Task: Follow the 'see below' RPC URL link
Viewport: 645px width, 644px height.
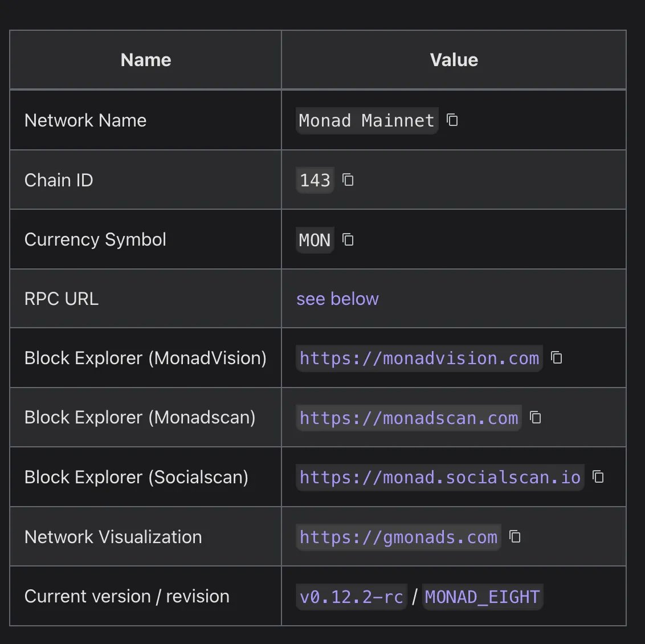Action: click(337, 299)
